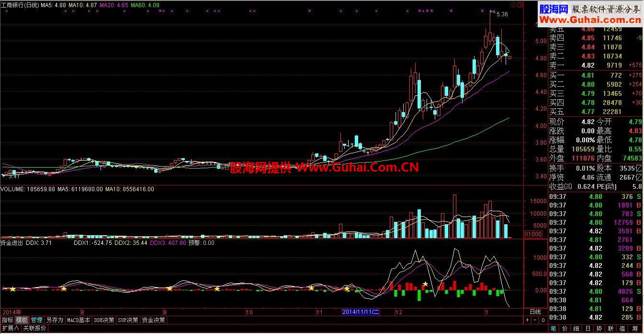Switch to DDE决策 template

click(104, 320)
